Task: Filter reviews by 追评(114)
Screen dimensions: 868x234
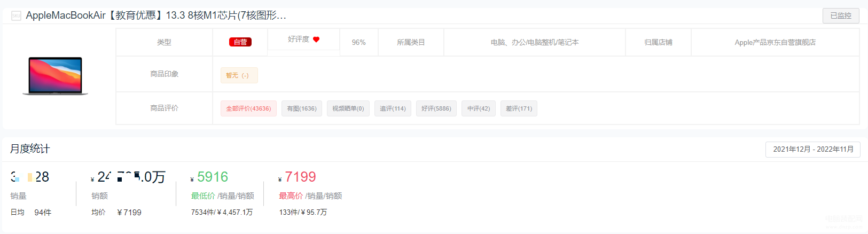Action: point(393,108)
